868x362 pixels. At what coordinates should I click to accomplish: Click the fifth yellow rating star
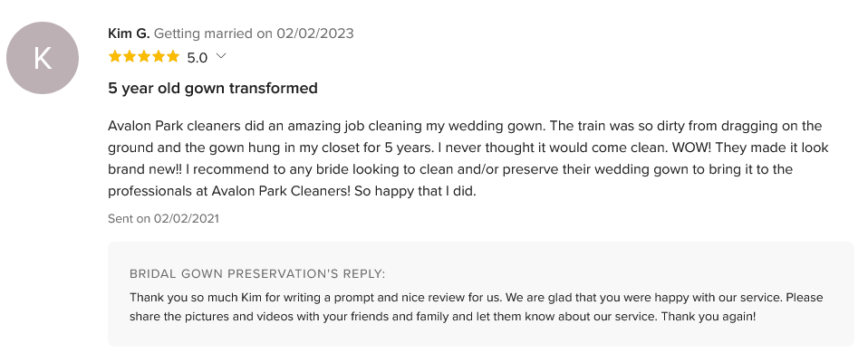(x=172, y=57)
